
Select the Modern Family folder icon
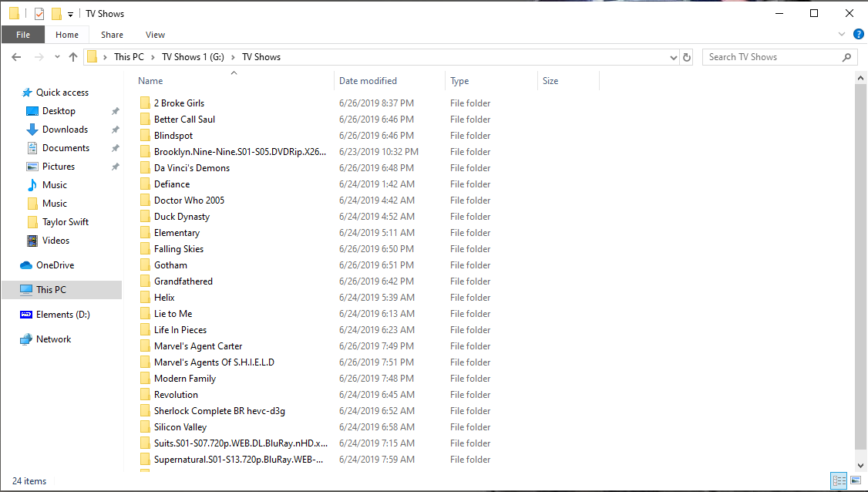(x=144, y=379)
